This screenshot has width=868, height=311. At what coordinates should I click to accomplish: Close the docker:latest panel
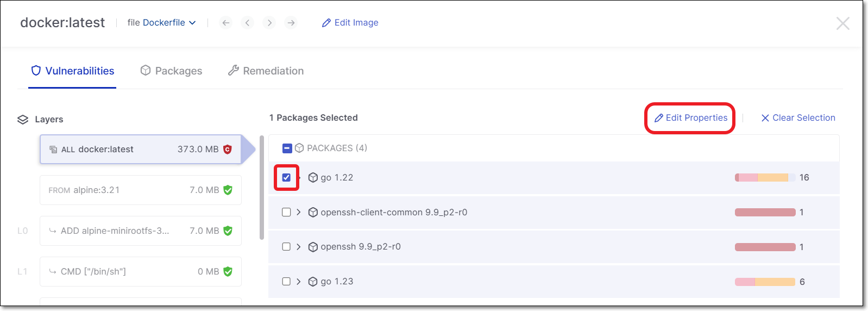(842, 23)
